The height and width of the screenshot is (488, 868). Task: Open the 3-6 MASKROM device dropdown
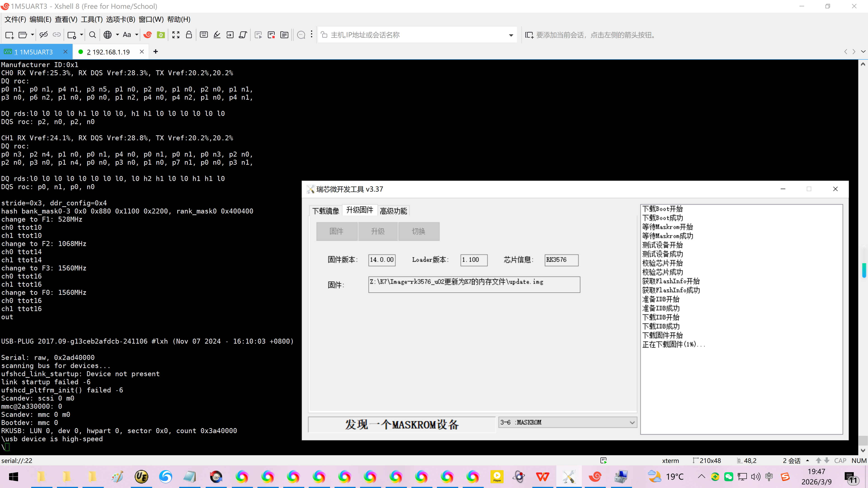pyautogui.click(x=632, y=422)
